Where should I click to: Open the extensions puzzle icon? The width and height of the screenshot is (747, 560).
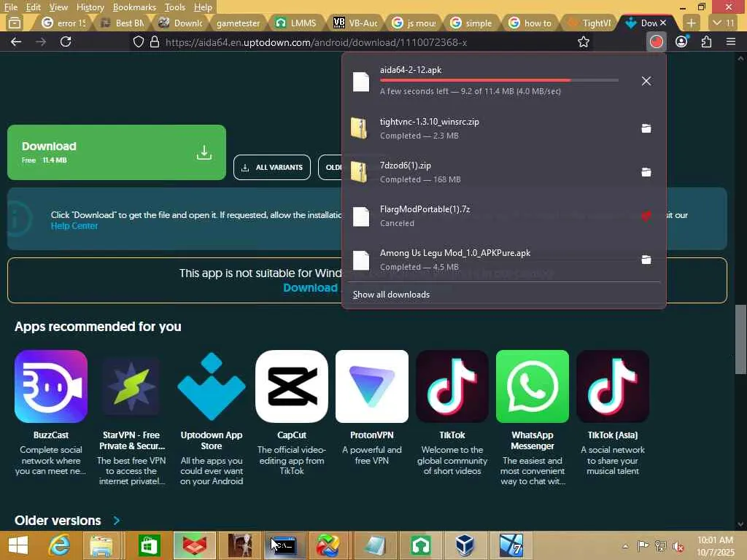(x=706, y=42)
